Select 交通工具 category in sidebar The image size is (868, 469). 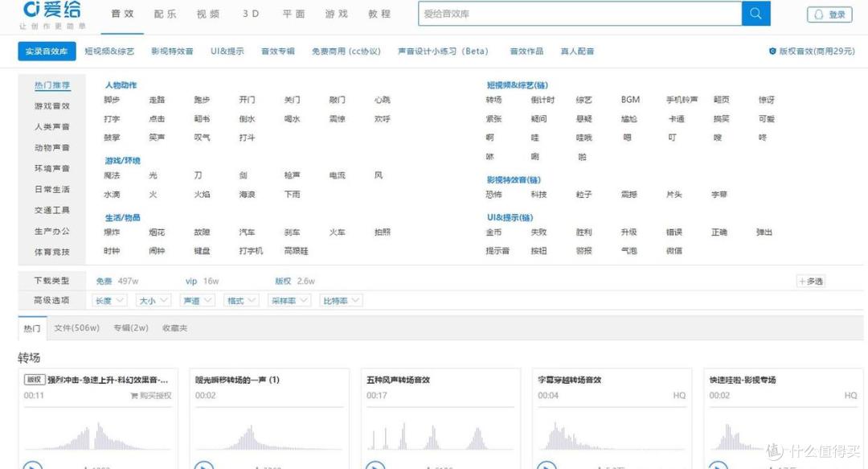pos(52,210)
